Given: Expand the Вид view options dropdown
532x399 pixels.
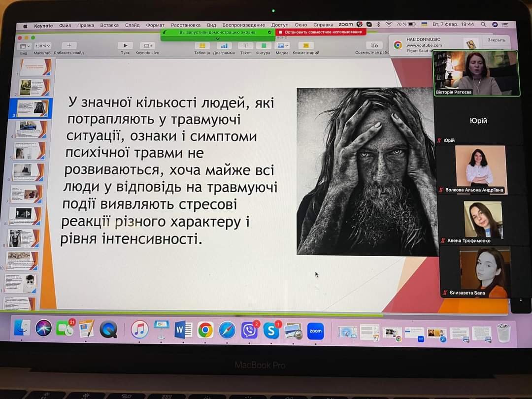Looking at the screenshot, I should (x=24, y=46).
